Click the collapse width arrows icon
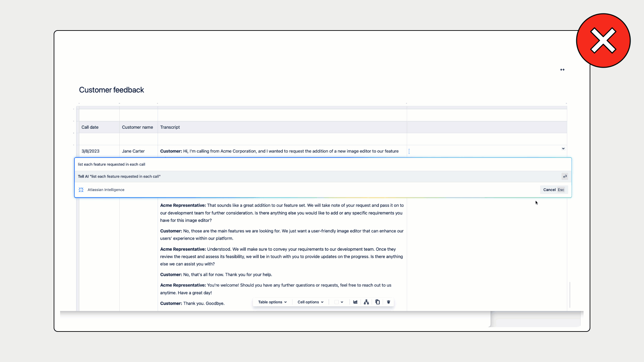This screenshot has height=362, width=644. [562, 70]
